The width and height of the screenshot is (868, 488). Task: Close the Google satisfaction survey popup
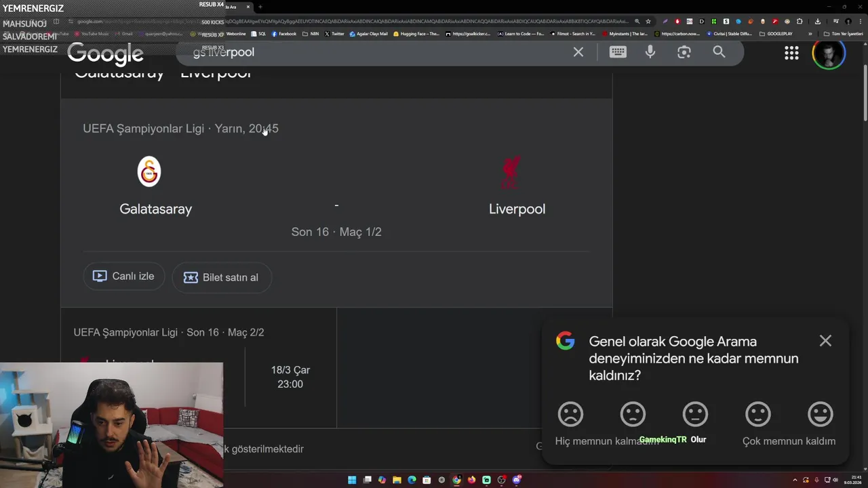coord(825,341)
